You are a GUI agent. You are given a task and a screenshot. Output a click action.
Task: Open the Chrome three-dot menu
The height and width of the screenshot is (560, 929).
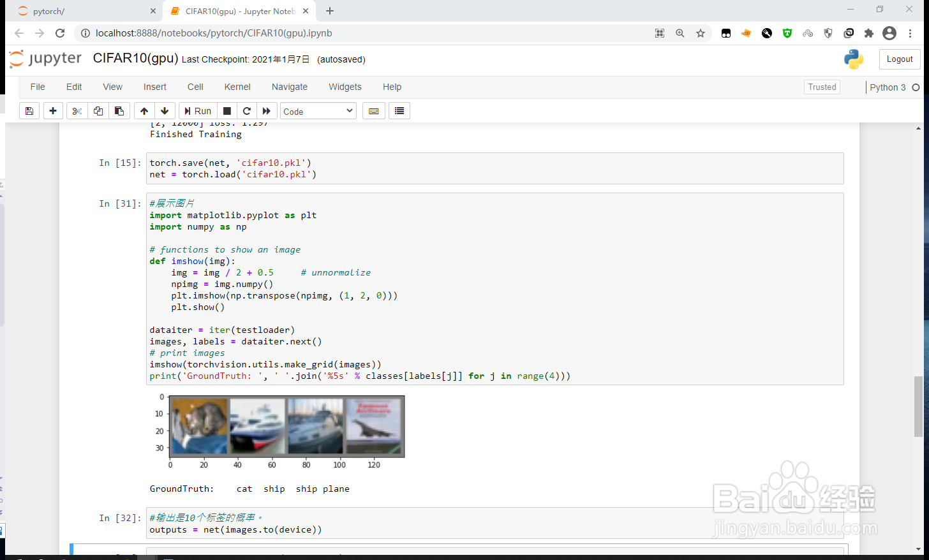coord(910,33)
